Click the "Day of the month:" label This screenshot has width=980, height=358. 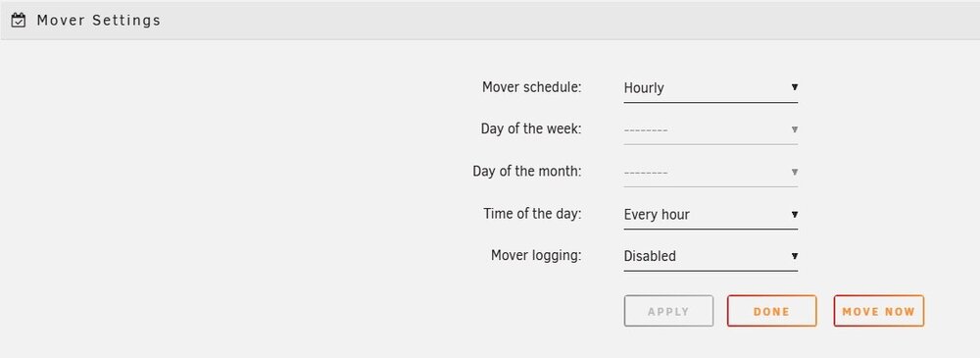(x=527, y=171)
